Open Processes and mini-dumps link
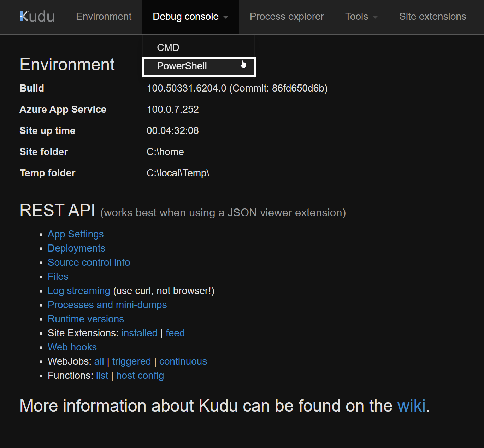The width and height of the screenshot is (484, 448). click(107, 305)
